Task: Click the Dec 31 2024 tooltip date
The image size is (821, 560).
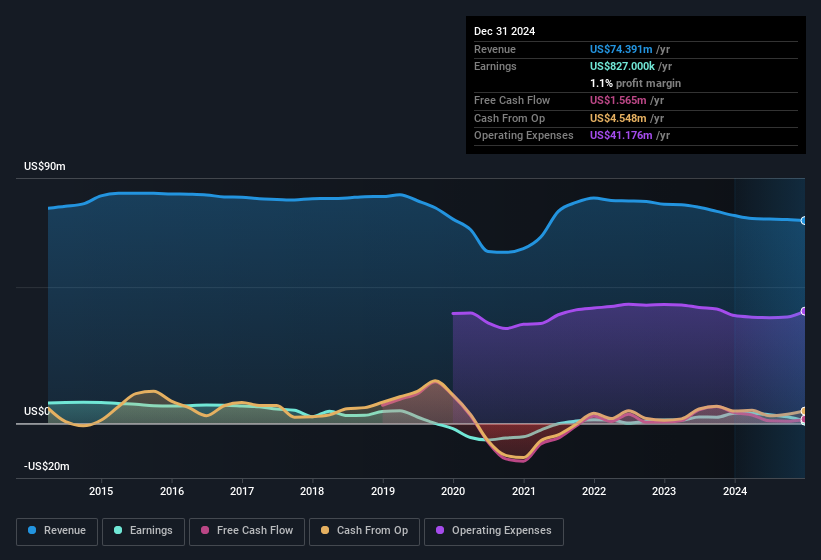Action: coord(504,31)
